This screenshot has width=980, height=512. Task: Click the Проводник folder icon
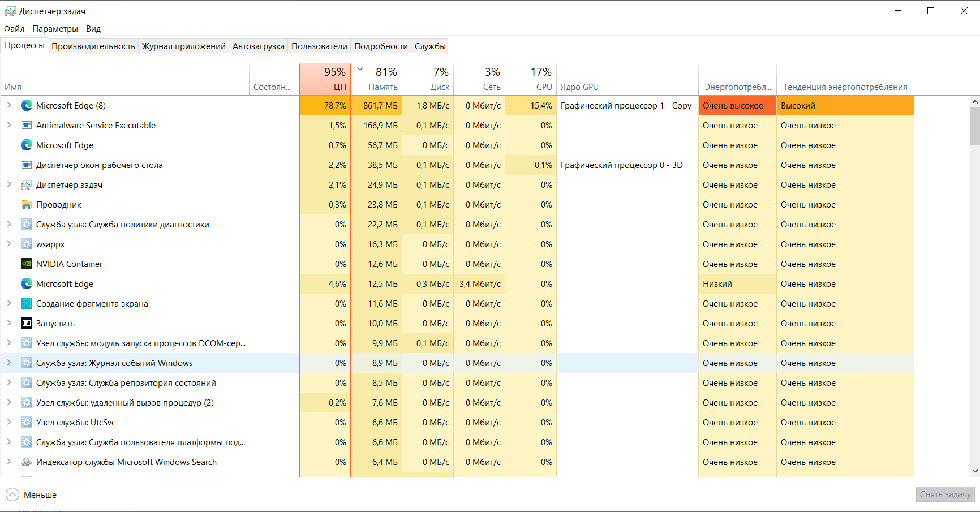[27, 204]
